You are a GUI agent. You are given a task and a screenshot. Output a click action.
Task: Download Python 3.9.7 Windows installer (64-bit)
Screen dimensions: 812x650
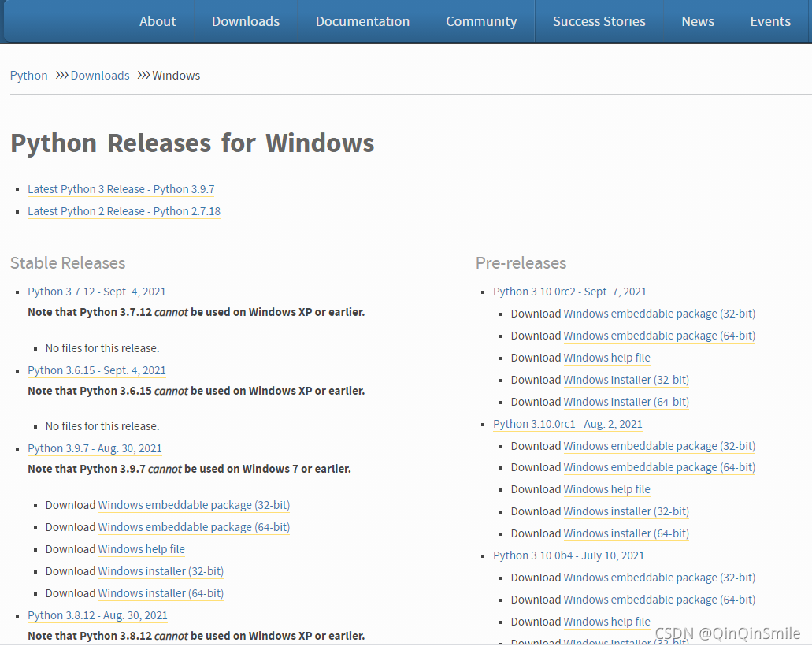(161, 593)
